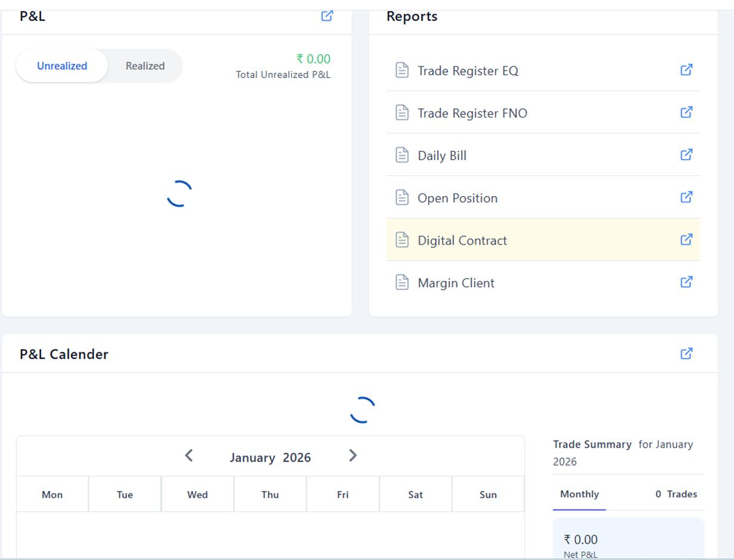Viewport: 734px width, 560px height.
Task: Click the Trade Register FNO report
Action: 472,113
